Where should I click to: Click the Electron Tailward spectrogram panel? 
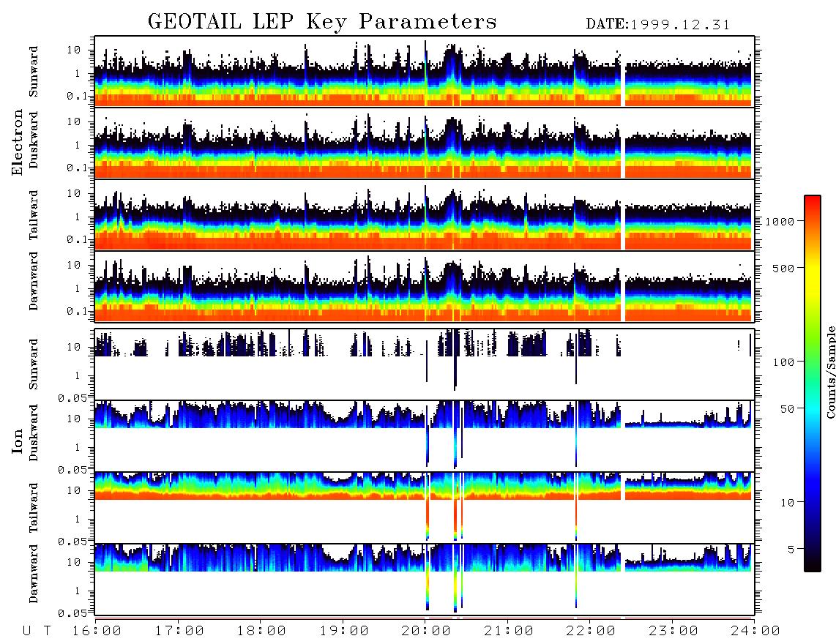[x=425, y=215]
